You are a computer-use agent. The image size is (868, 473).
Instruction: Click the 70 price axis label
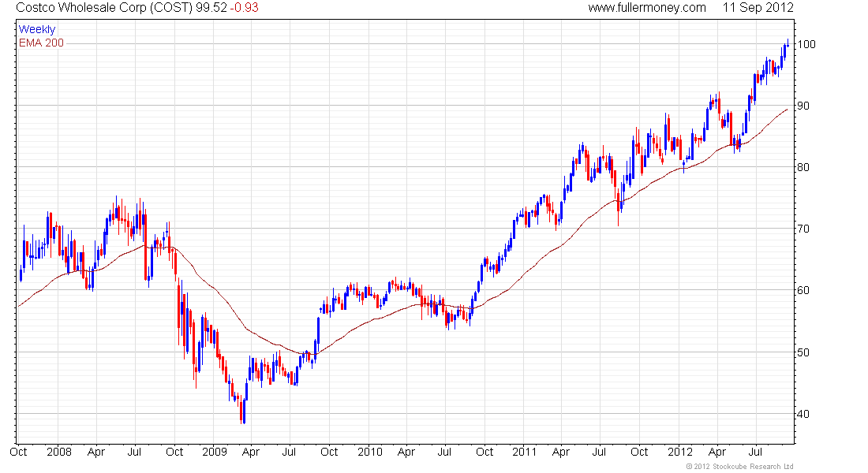pyautogui.click(x=803, y=229)
